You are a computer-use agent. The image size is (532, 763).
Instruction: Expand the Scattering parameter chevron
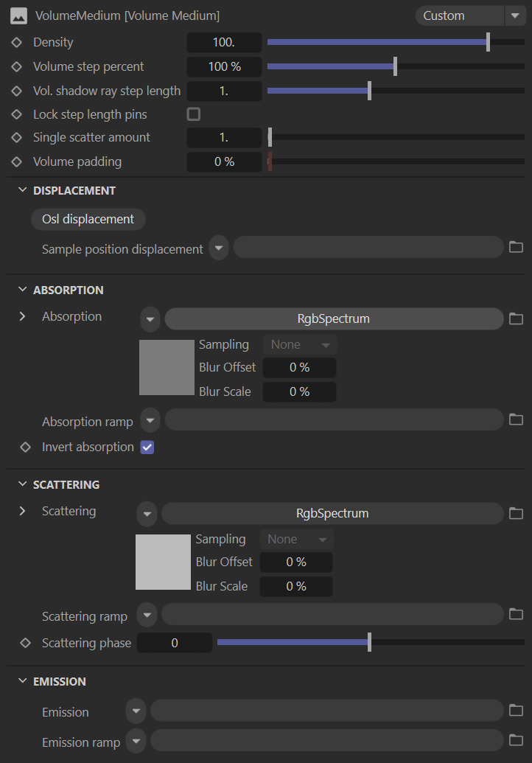click(x=22, y=511)
